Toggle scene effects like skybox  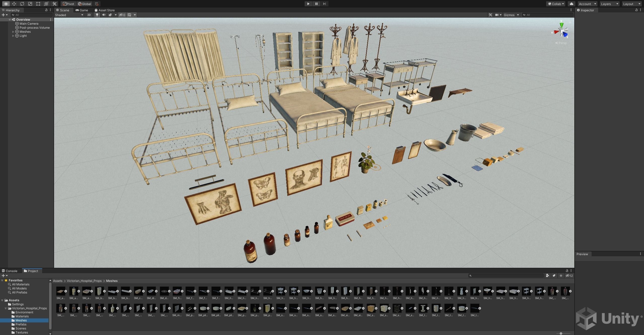[110, 15]
